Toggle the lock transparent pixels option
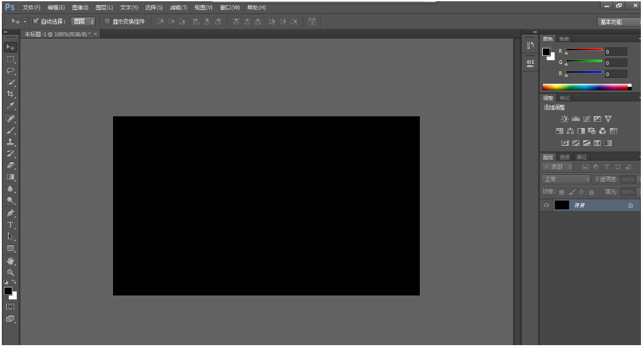The width and height of the screenshot is (644, 347). [561, 192]
